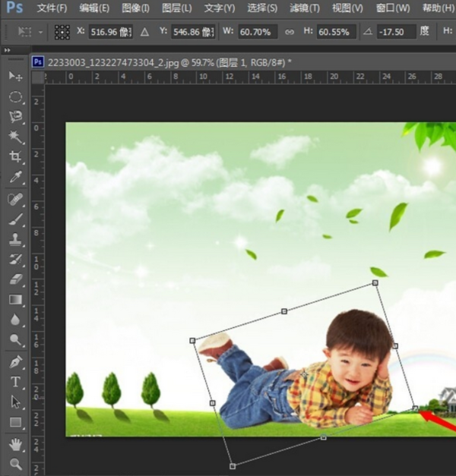Select the Magic Wand tool
This screenshot has height=476, width=456.
click(x=15, y=137)
